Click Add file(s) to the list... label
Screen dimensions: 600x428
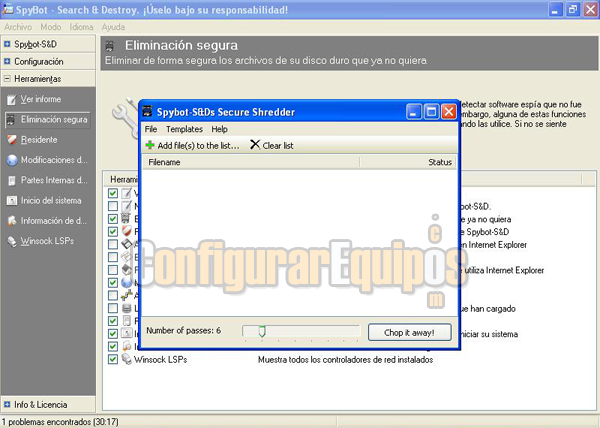199,146
